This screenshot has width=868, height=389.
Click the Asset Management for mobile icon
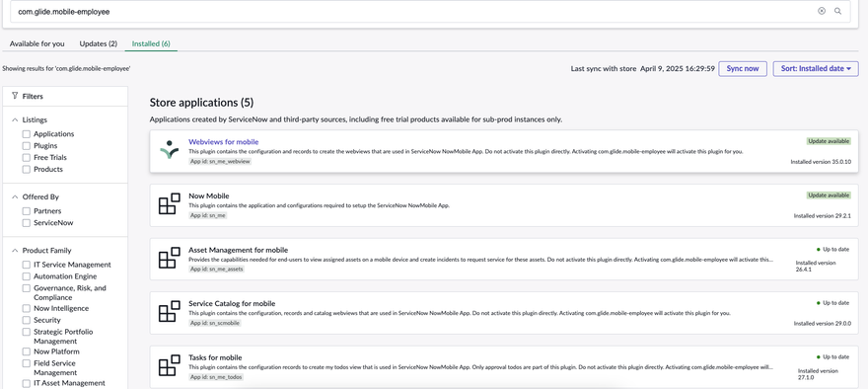click(x=169, y=259)
